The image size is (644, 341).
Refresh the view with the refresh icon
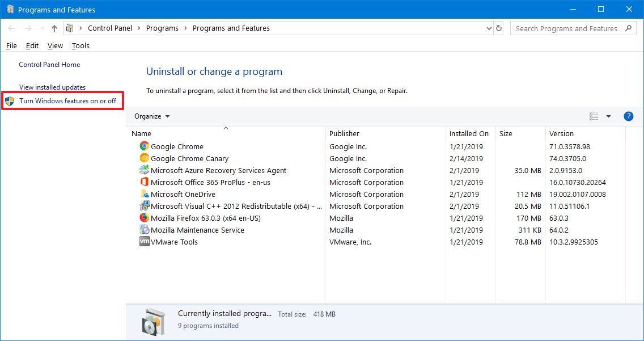click(x=498, y=28)
